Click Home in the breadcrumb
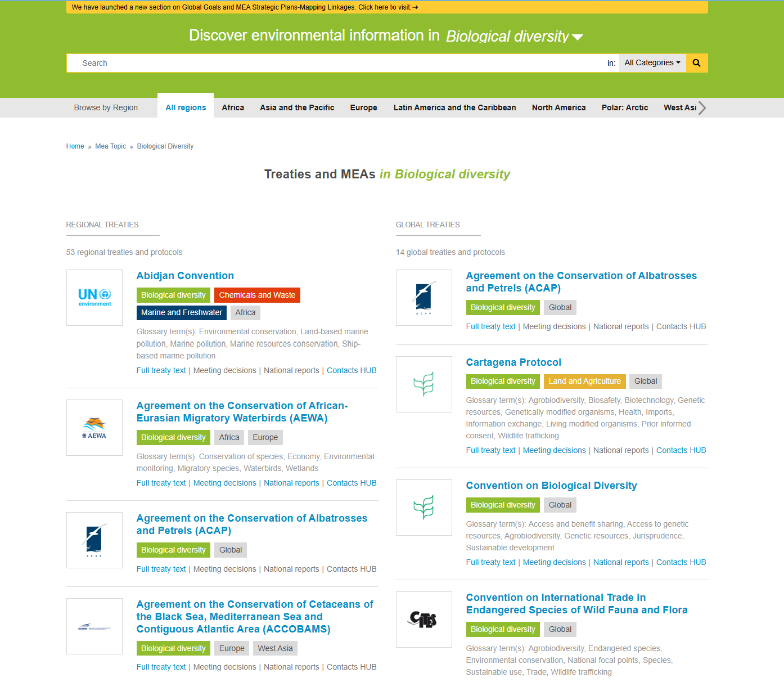 (75, 146)
